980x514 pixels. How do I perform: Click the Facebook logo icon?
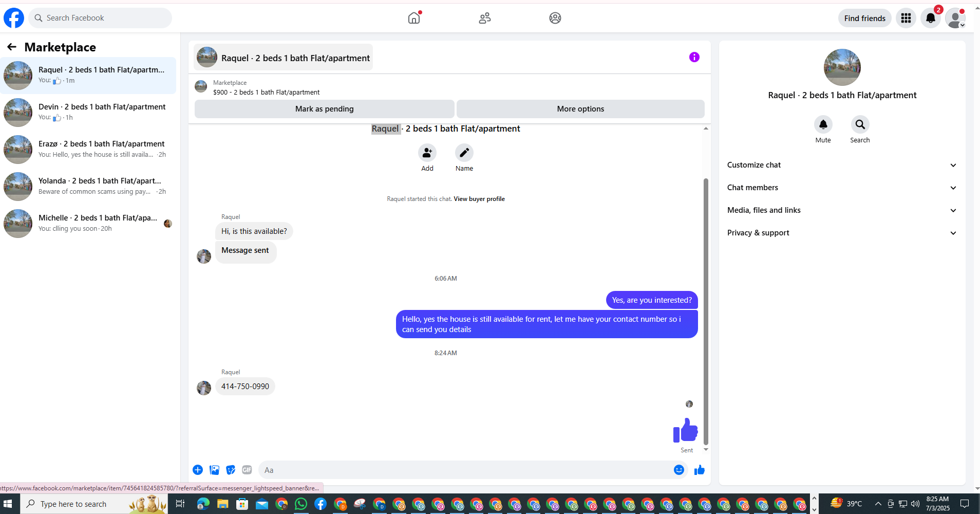coord(14,18)
